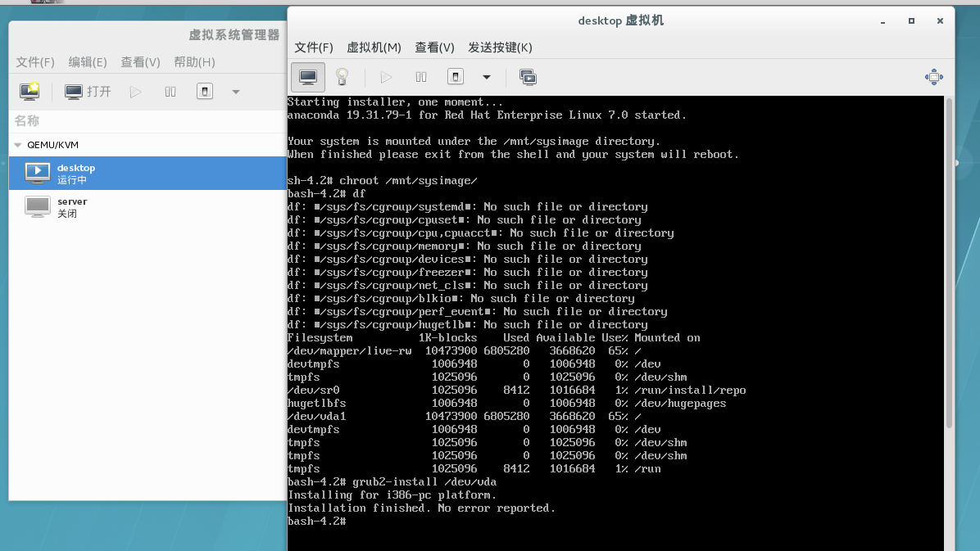Open 发送按键(K) menu in desktop VM
This screenshot has width=980, height=551.
pyautogui.click(x=500, y=47)
